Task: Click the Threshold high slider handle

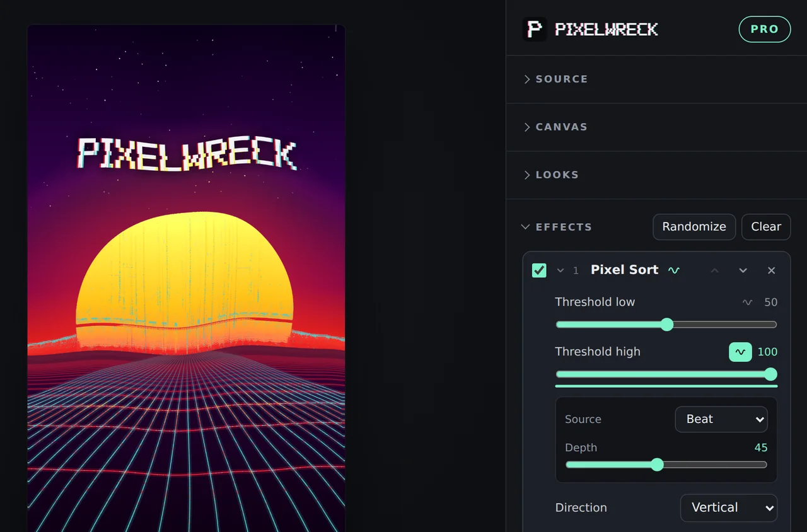Action: [770, 374]
